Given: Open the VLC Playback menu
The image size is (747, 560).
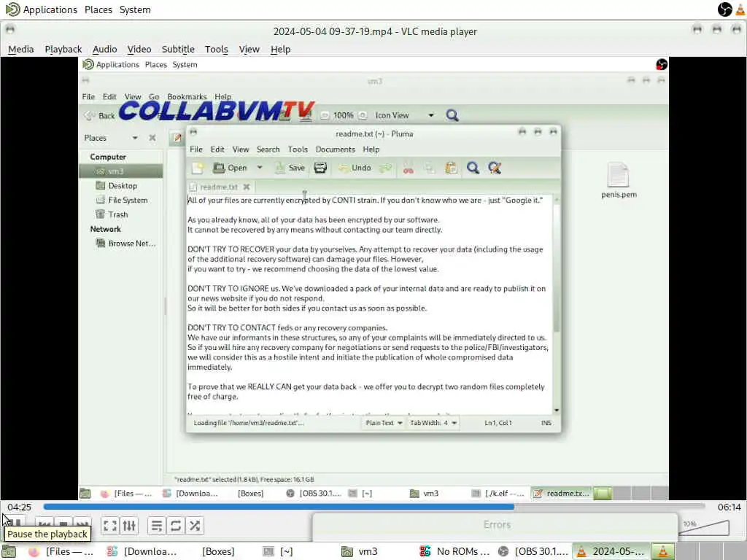Looking at the screenshot, I should (63, 49).
